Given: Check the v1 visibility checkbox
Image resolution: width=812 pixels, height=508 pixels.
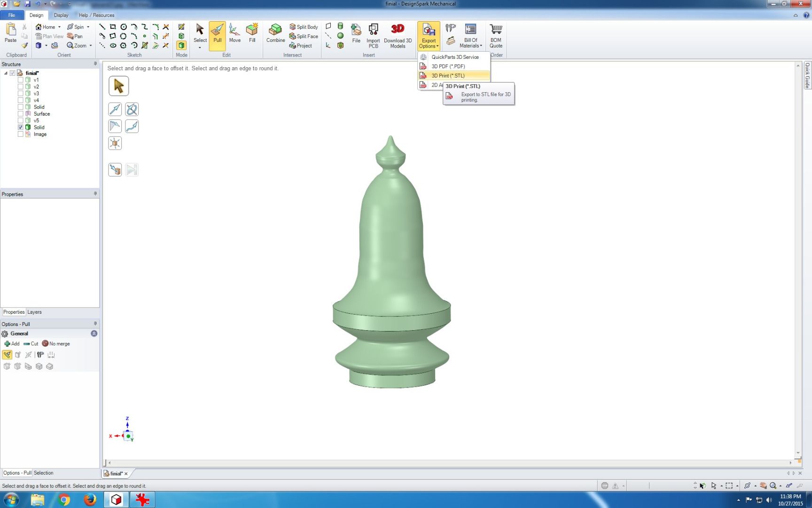Looking at the screenshot, I should click(x=21, y=80).
